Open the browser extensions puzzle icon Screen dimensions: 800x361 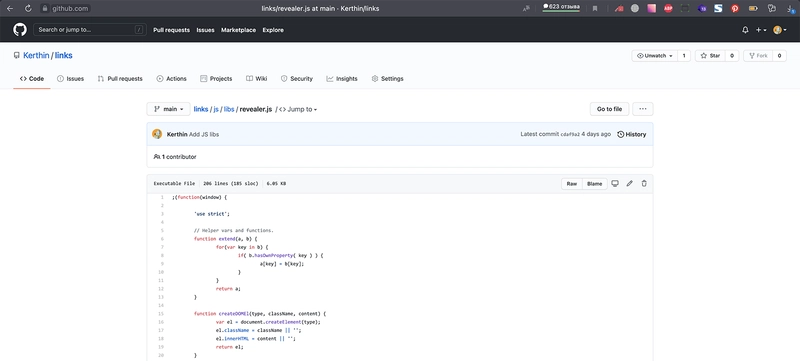pyautogui.click(x=771, y=8)
